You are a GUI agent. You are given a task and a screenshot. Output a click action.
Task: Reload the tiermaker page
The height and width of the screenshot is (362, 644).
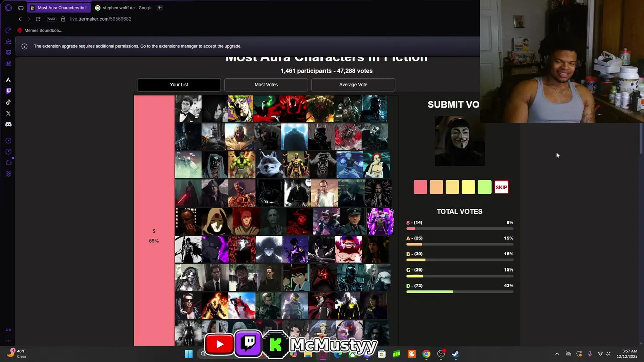pyautogui.click(x=38, y=19)
